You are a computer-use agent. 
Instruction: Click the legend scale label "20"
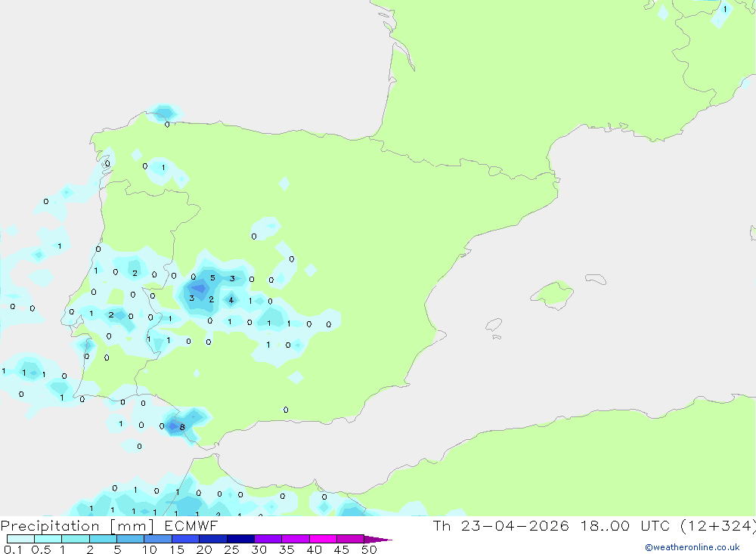tap(204, 549)
